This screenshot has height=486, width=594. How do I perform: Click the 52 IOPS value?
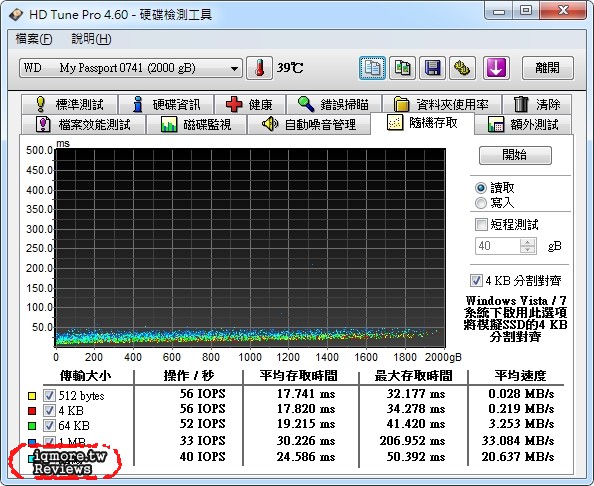pos(202,424)
